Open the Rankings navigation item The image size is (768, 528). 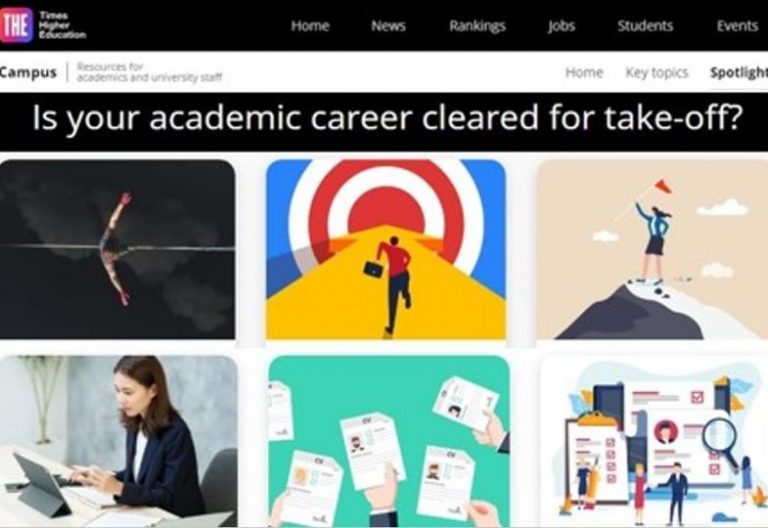click(478, 25)
